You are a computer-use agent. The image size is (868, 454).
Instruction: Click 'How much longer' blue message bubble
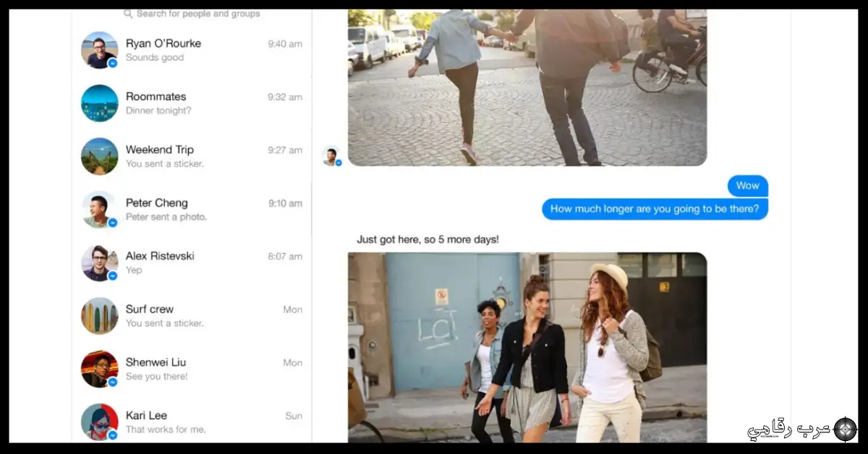[x=654, y=209]
